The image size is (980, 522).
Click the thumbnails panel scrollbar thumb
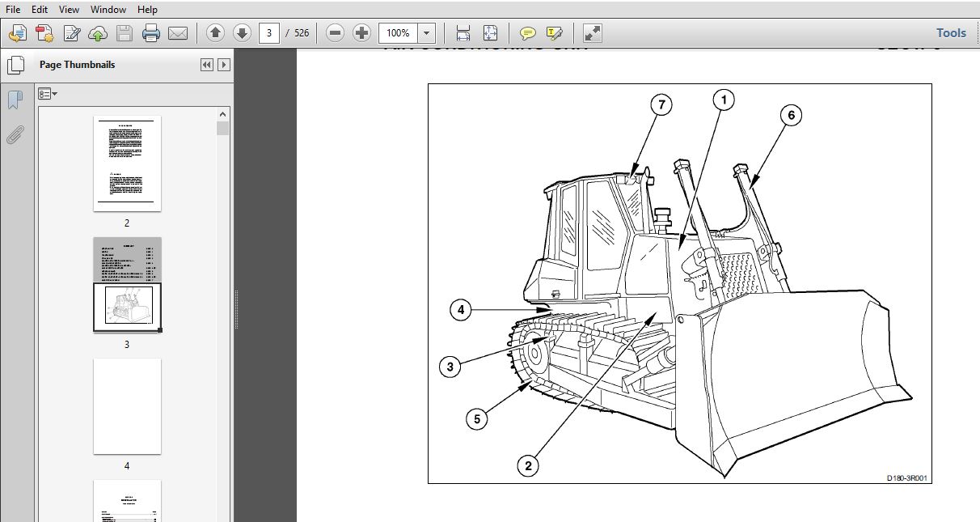click(223, 128)
